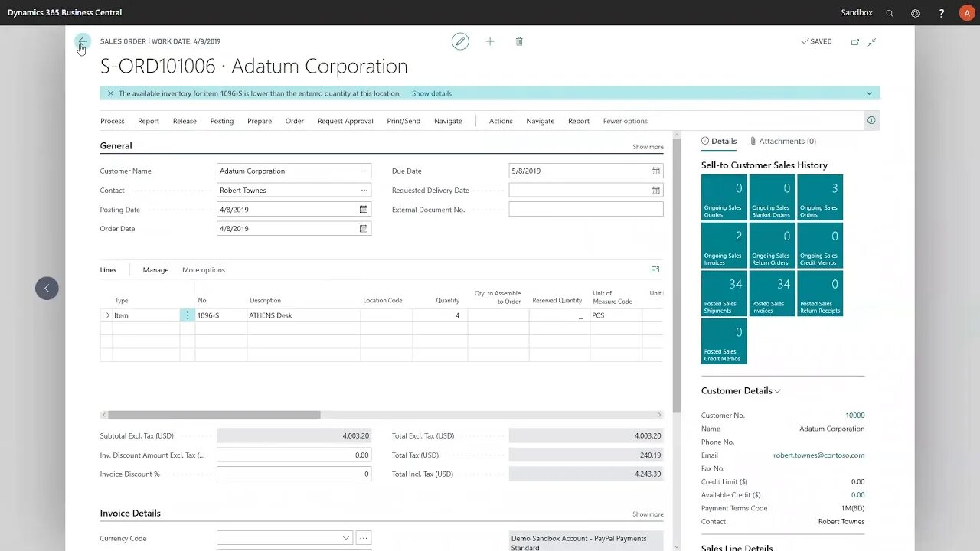Open Posting Date calendar picker
The width and height of the screenshot is (980, 551).
364,210
